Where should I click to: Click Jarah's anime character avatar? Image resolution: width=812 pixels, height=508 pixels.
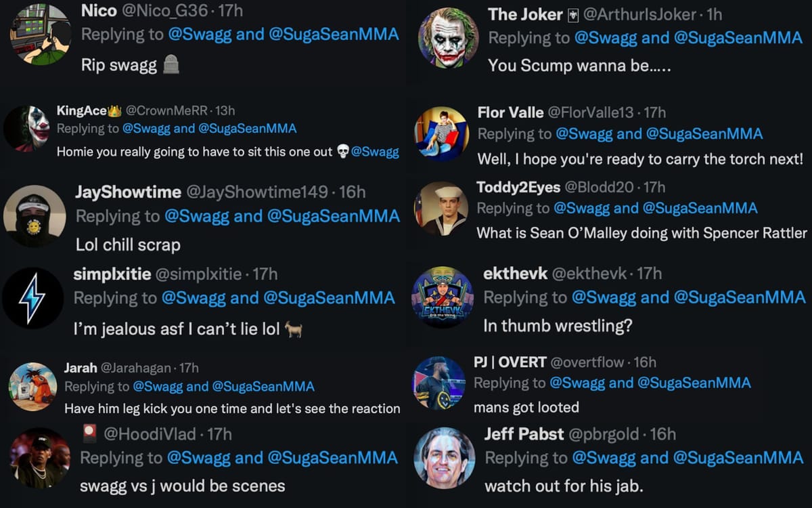click(32, 386)
